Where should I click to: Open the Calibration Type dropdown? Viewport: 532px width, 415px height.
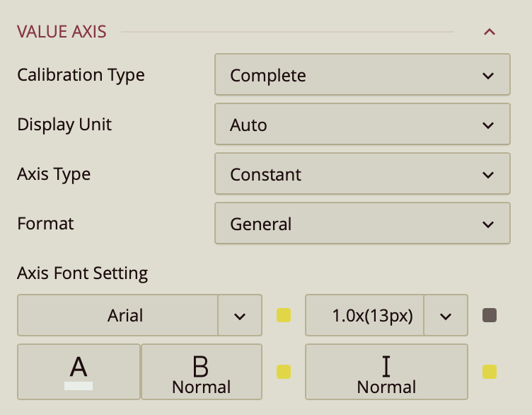click(362, 75)
